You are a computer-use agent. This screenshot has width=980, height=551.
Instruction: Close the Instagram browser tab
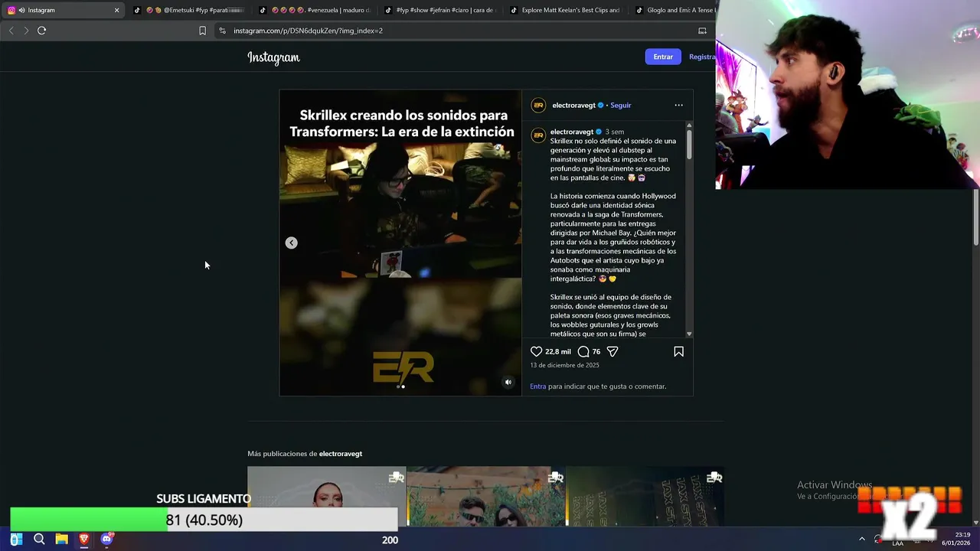click(x=116, y=10)
